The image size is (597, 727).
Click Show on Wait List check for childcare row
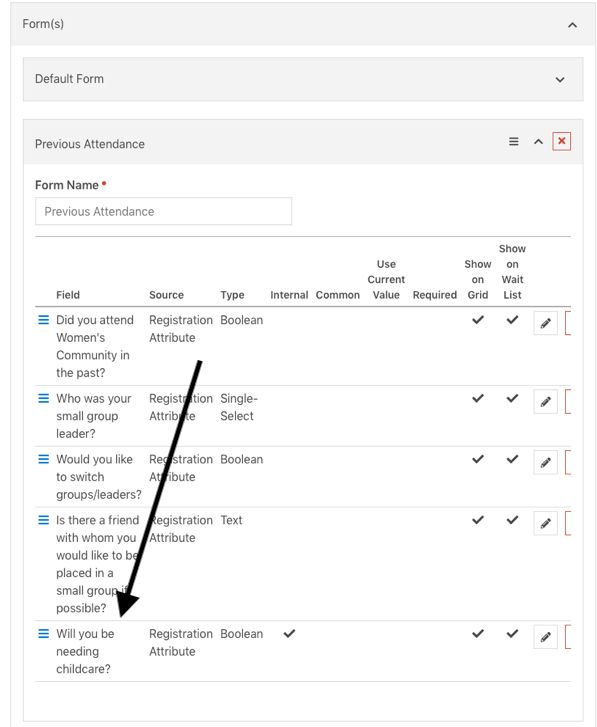pyautogui.click(x=512, y=633)
